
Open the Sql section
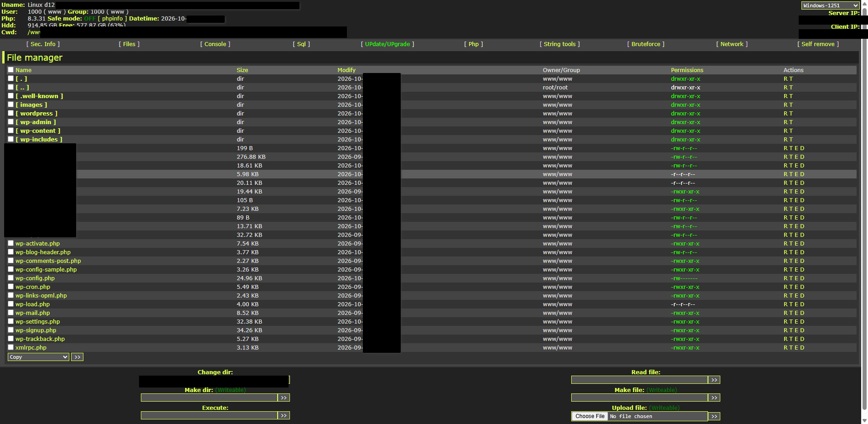[301, 44]
